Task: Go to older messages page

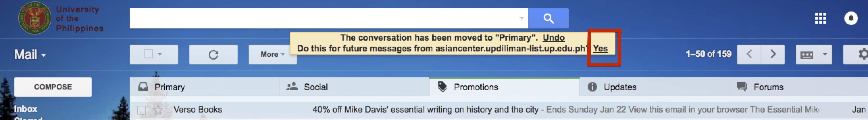Action: 773,54
